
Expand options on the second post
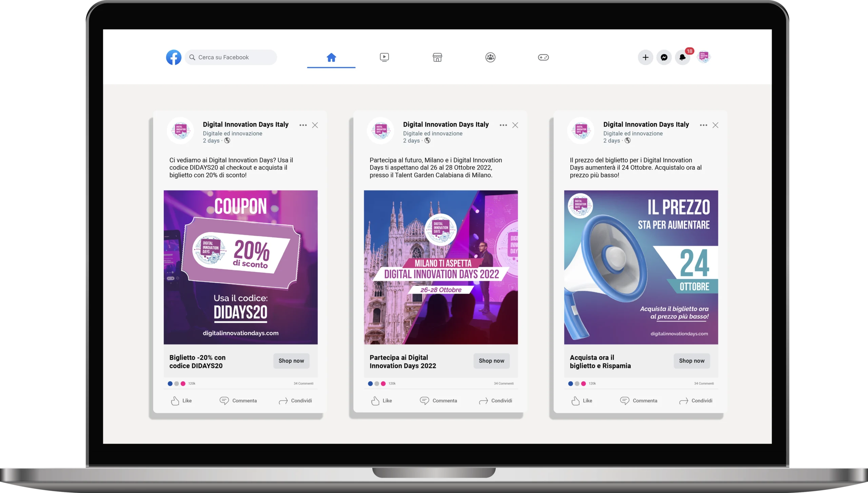504,125
